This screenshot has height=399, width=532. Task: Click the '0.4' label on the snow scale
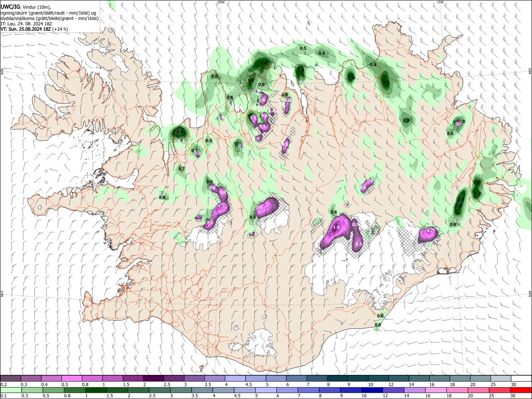click(44, 384)
